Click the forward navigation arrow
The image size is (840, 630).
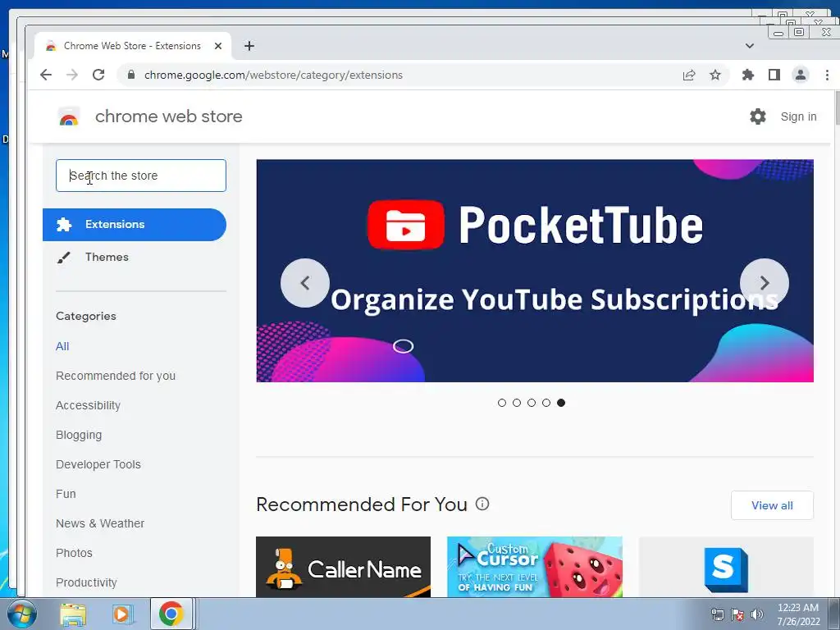(x=72, y=75)
